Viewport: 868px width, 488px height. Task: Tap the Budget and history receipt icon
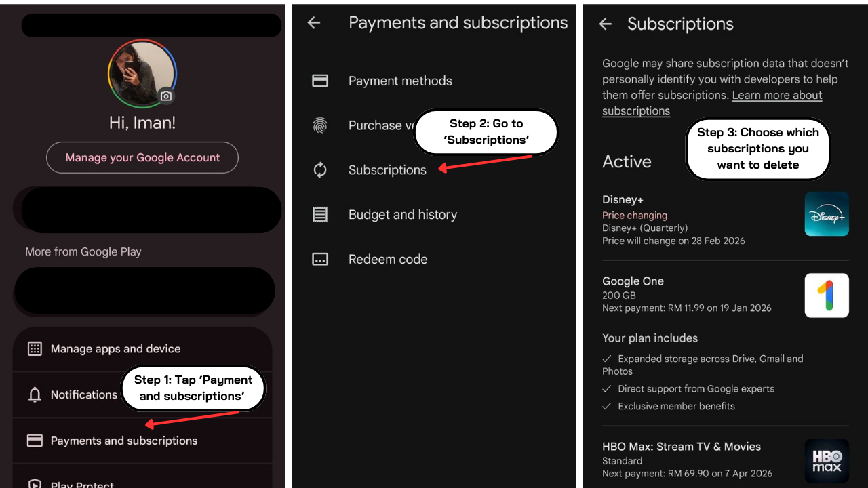pyautogui.click(x=320, y=215)
